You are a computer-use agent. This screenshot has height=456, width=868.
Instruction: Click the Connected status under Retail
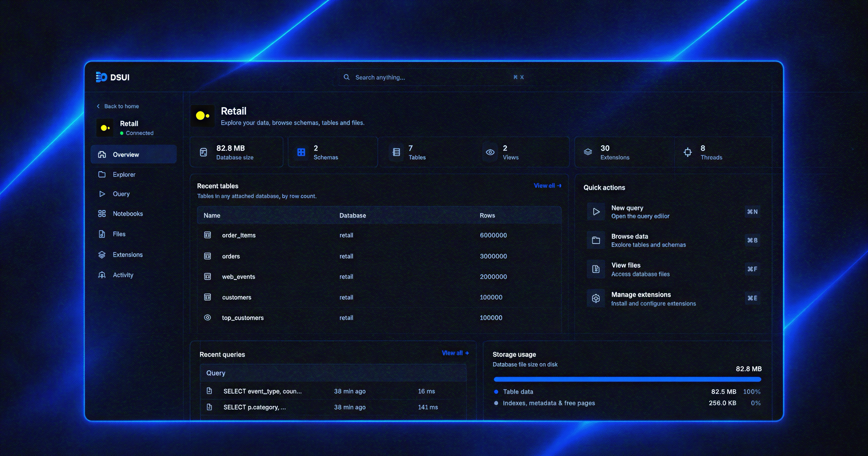pos(136,133)
